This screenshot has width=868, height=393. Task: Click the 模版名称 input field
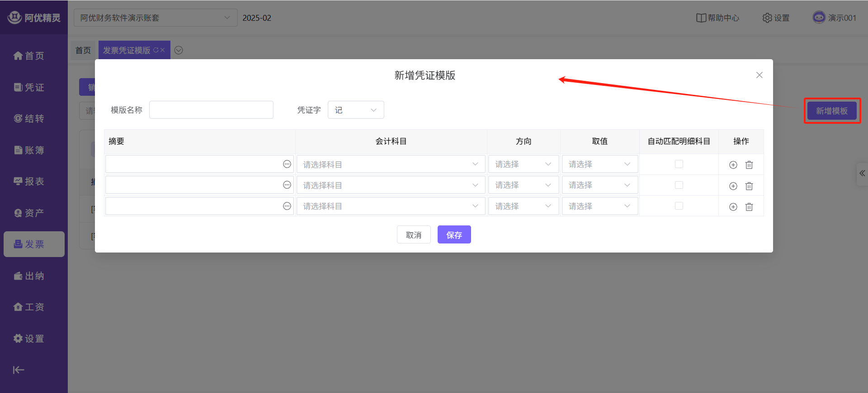coord(211,110)
